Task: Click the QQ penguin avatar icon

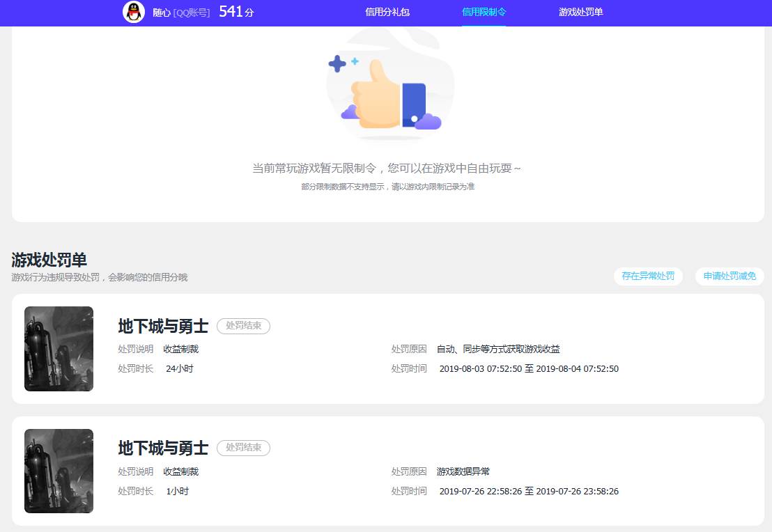Action: click(133, 13)
